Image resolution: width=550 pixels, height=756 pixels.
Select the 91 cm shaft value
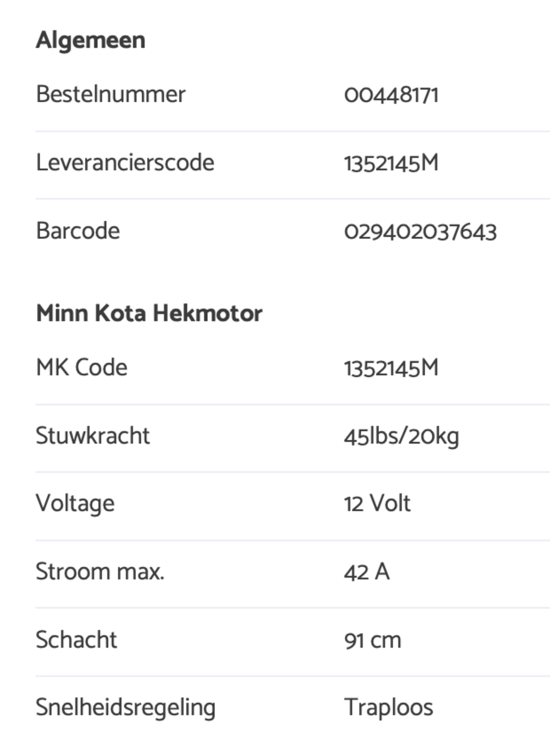click(x=372, y=640)
